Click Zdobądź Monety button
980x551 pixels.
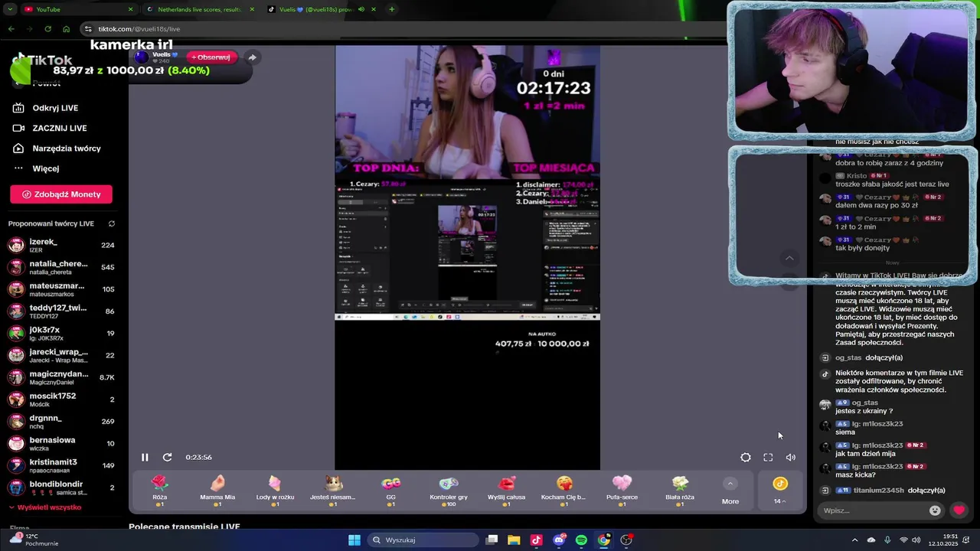[x=61, y=194]
